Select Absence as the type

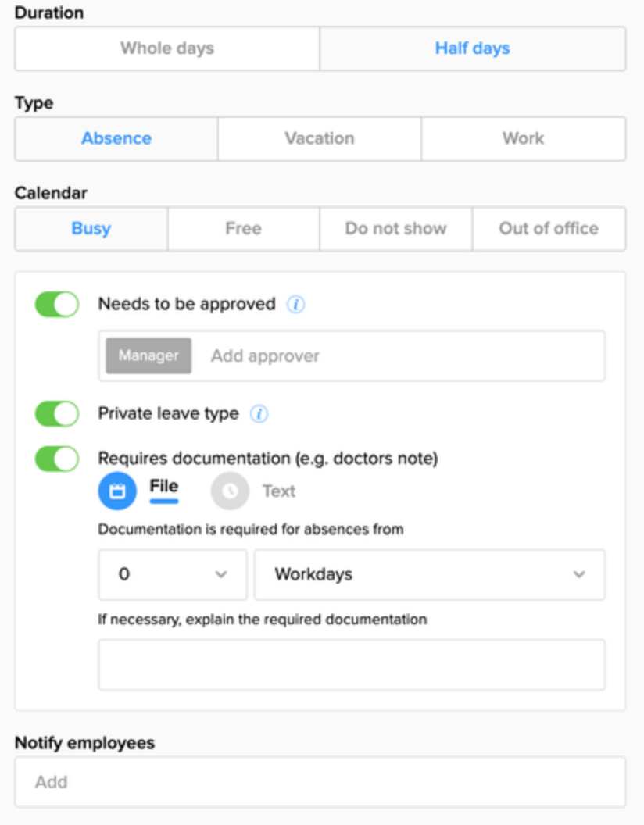(116, 139)
